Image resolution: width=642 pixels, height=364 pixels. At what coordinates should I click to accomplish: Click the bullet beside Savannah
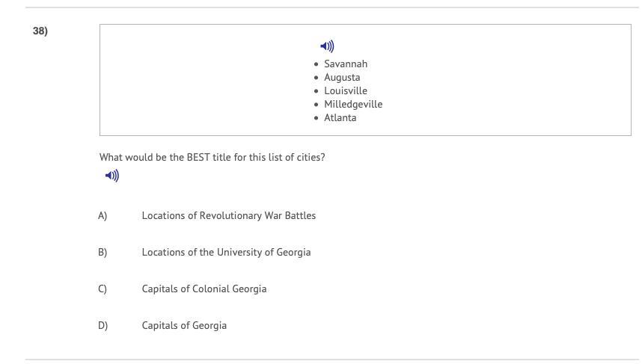click(x=317, y=65)
